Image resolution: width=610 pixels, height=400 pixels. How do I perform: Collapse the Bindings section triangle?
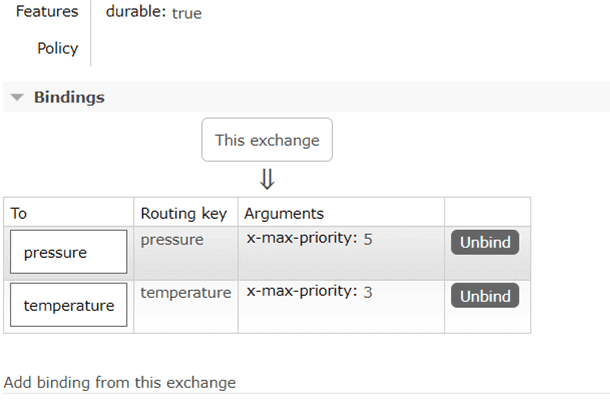click(17, 98)
